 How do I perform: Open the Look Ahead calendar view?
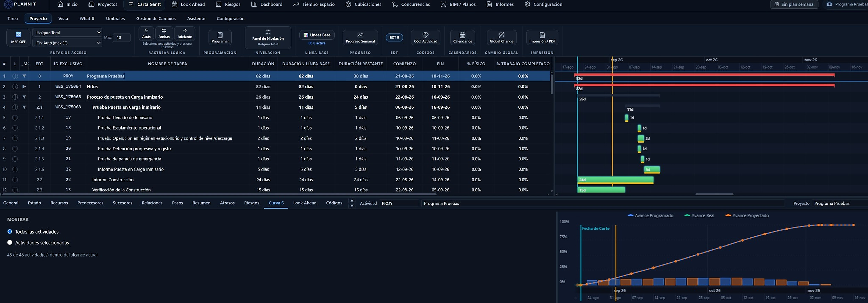(x=188, y=4)
